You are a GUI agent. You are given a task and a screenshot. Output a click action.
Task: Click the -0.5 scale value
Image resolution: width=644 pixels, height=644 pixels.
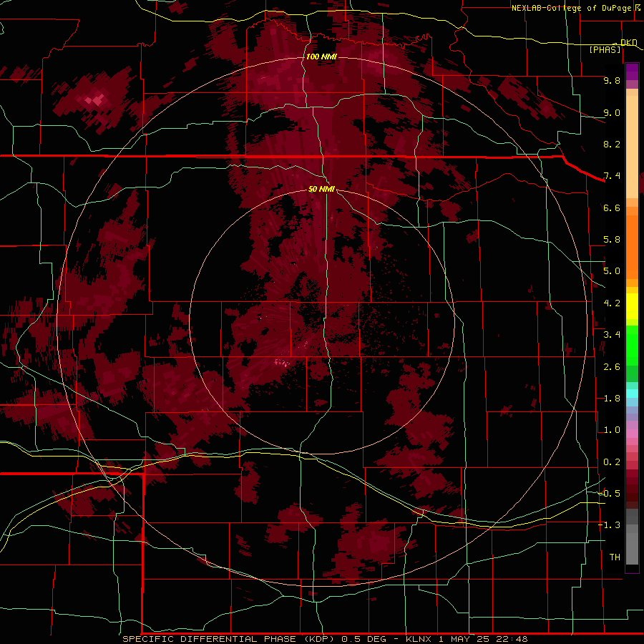610,494
